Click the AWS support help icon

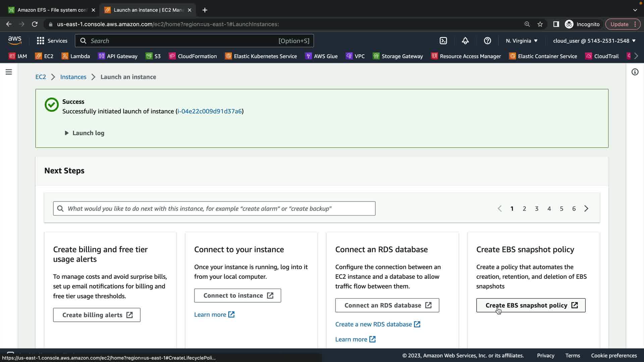(x=487, y=41)
